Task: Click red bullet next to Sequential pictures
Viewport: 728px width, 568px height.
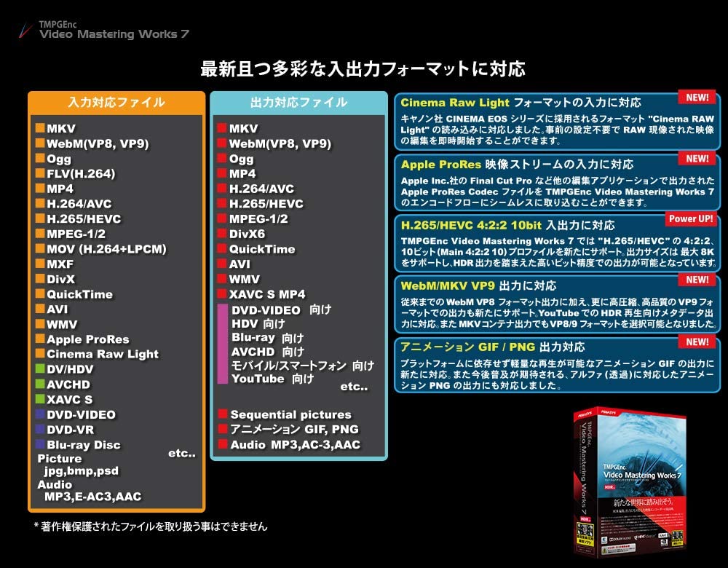Action: coord(222,414)
